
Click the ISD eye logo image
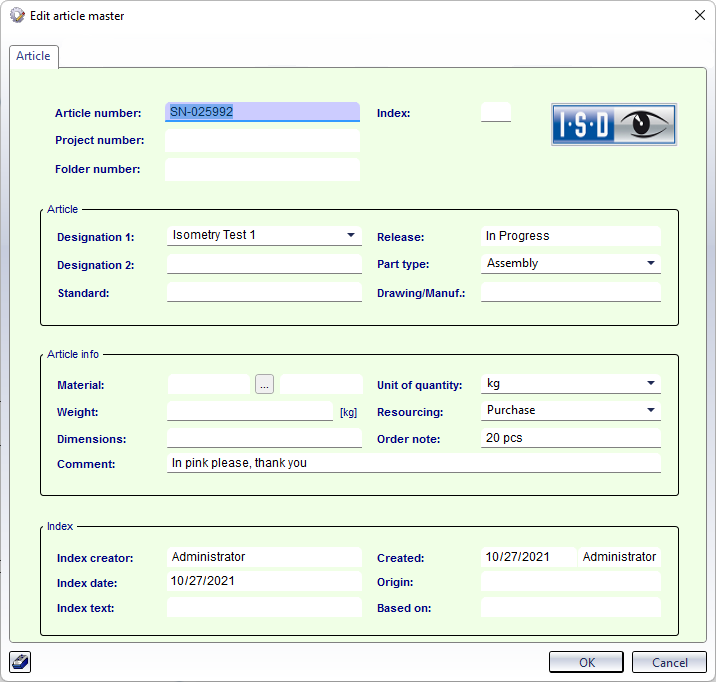coord(614,125)
